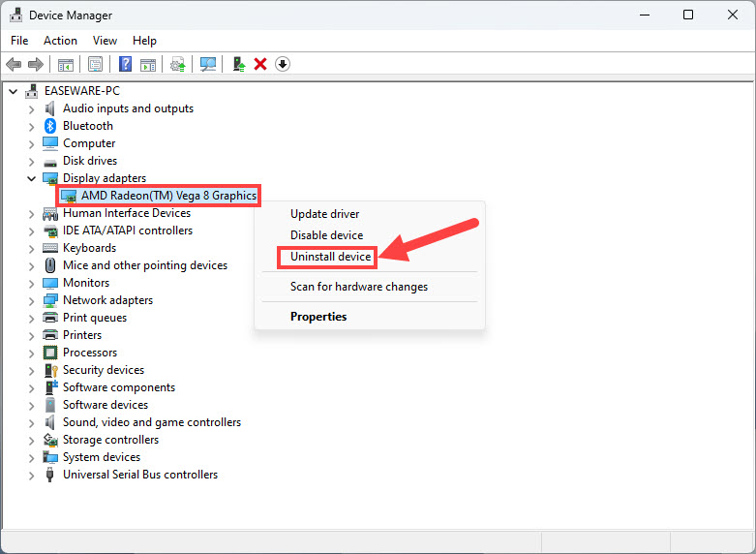Expand Audio inputs and outputs
This screenshot has height=554, width=756.
coord(31,109)
